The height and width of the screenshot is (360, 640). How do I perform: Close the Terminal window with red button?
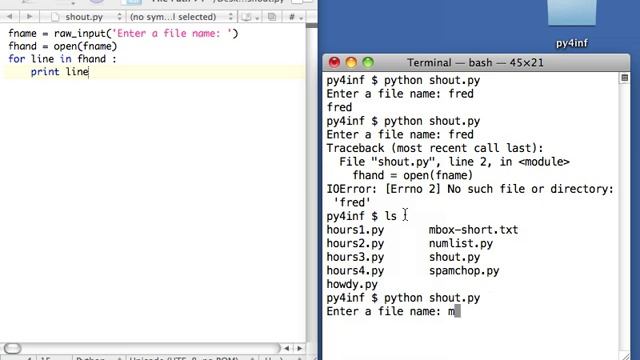334,62
